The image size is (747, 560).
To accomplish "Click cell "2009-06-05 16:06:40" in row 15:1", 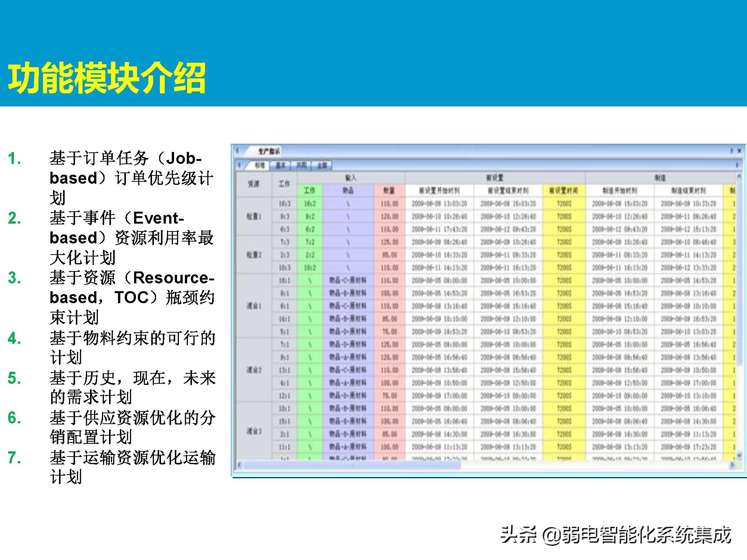I will (439, 421).
